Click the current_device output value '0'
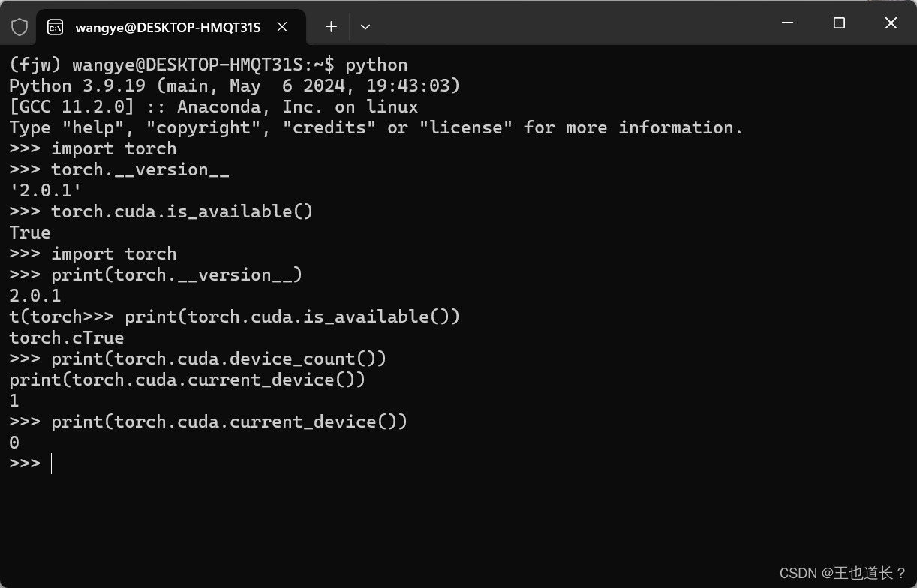This screenshot has width=917, height=588. click(13, 442)
